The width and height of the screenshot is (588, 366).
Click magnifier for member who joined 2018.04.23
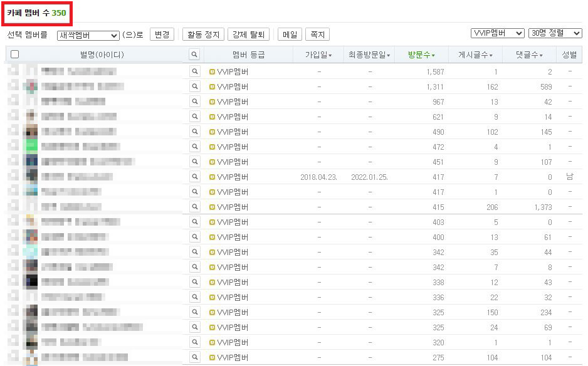coord(194,177)
